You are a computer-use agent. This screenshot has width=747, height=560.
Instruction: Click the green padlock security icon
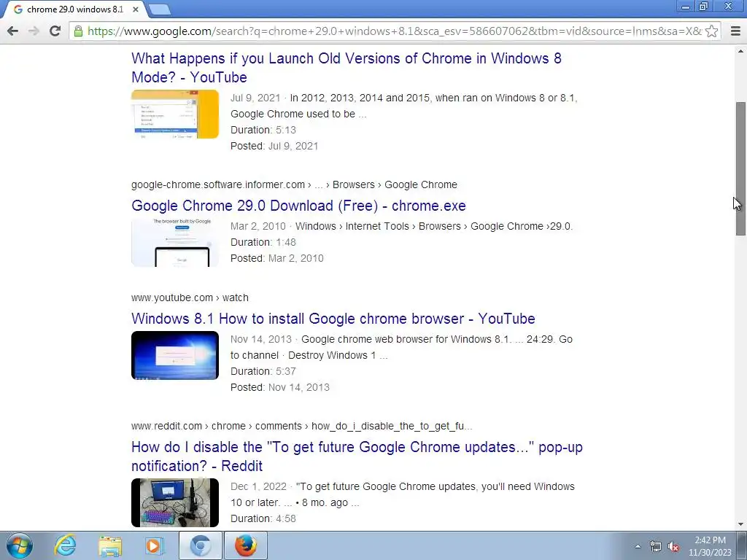pyautogui.click(x=78, y=31)
